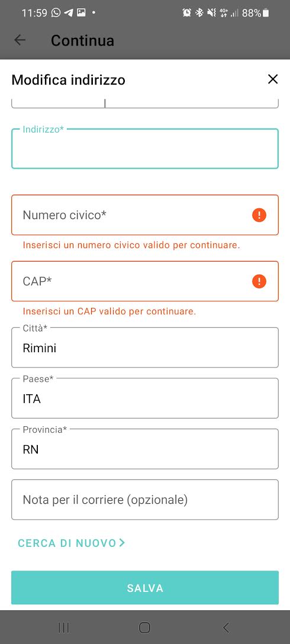Close the Modifica indirizzo dialog
290x644 pixels.
pos(273,79)
